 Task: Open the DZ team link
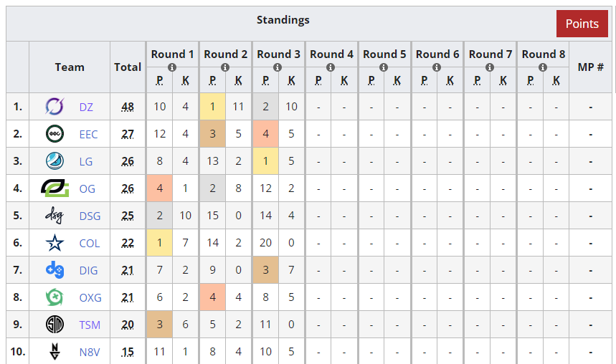click(x=86, y=107)
